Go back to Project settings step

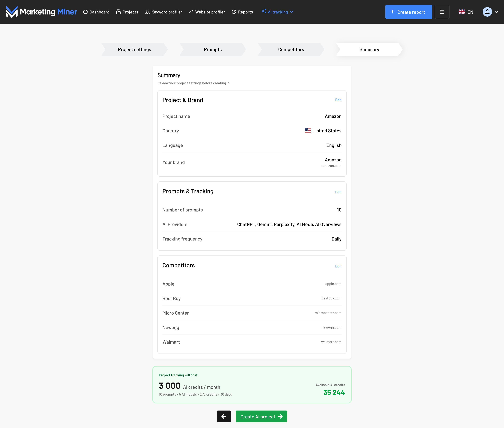(134, 49)
